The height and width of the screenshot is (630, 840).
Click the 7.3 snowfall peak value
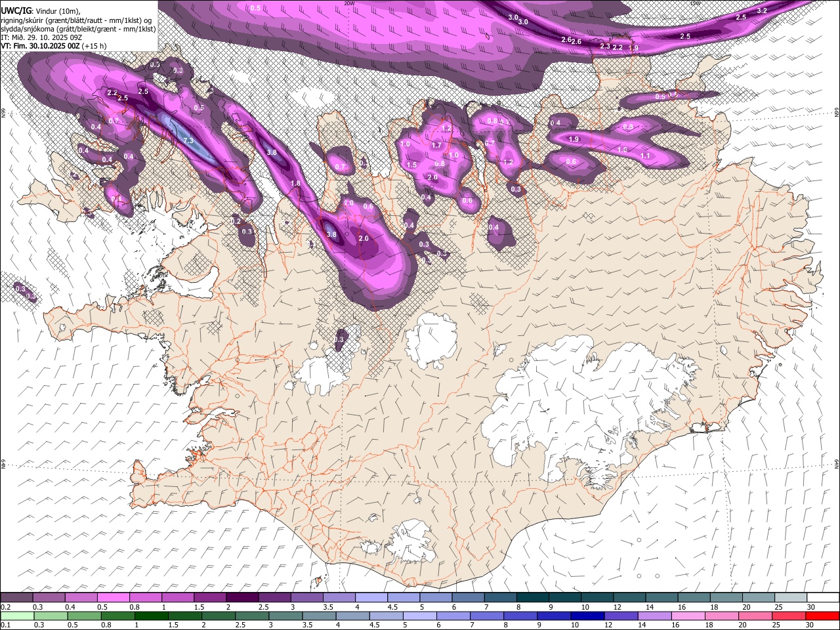tap(188, 141)
